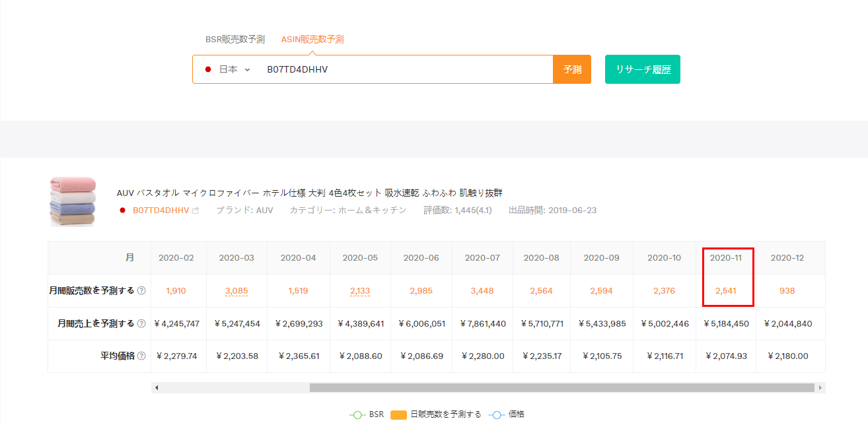Click 2020-09 sales value 2,594

click(602, 291)
